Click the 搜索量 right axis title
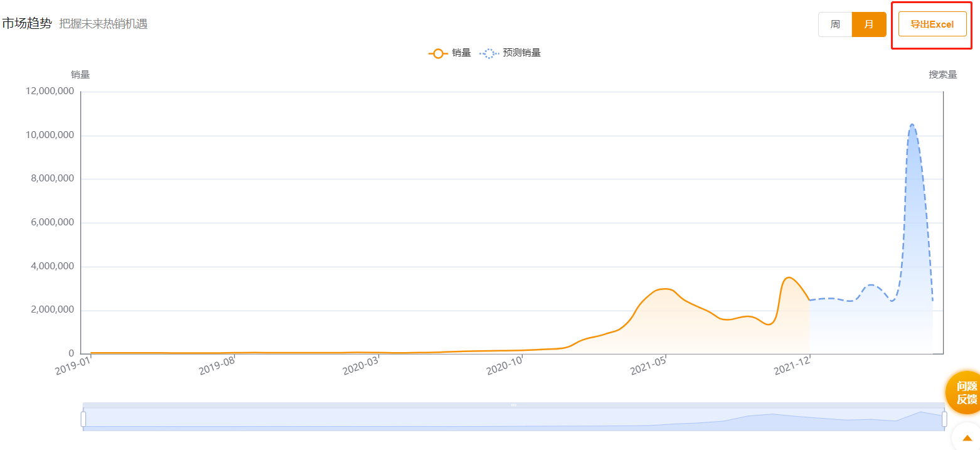The image size is (980, 450). [x=942, y=75]
